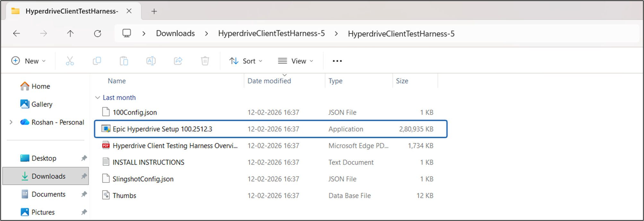The image size is (644, 221).
Task: Click the 1,734 KB size value
Action: tap(421, 146)
